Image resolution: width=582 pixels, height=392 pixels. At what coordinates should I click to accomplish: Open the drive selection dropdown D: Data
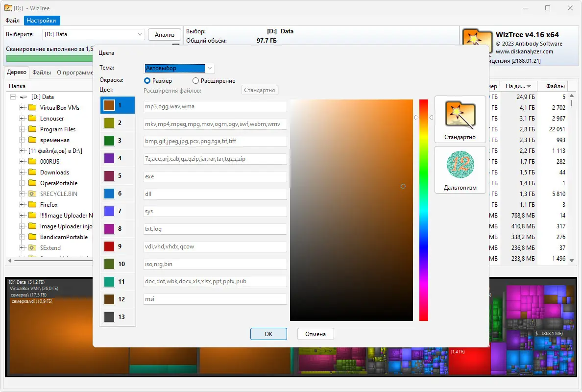click(x=93, y=34)
